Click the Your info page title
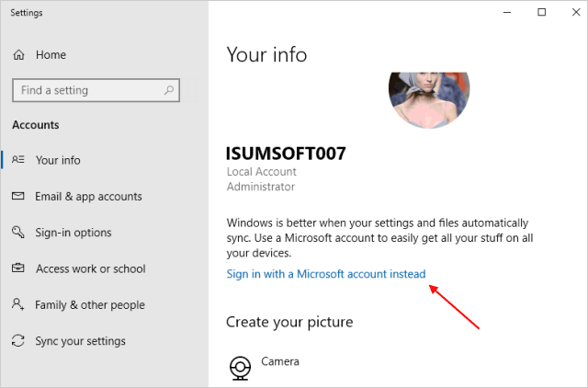Viewport: 588px width, 388px height. pyautogui.click(x=266, y=55)
